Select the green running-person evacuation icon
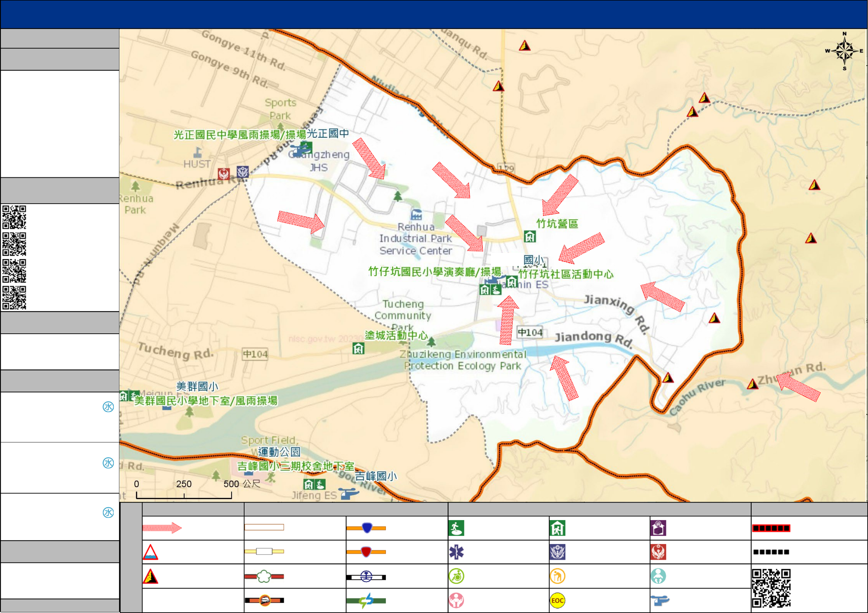The image size is (868, 613). (456, 528)
